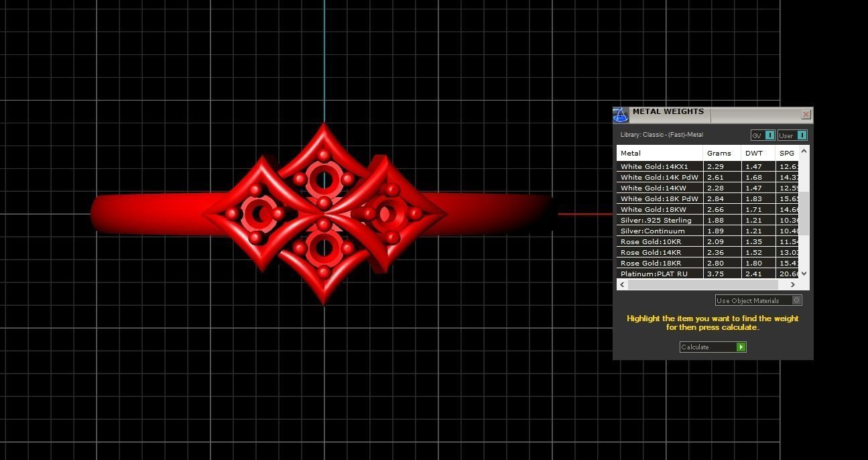The height and width of the screenshot is (460, 868).
Task: Select the Rose Gold:18KR row
Action: (x=708, y=263)
